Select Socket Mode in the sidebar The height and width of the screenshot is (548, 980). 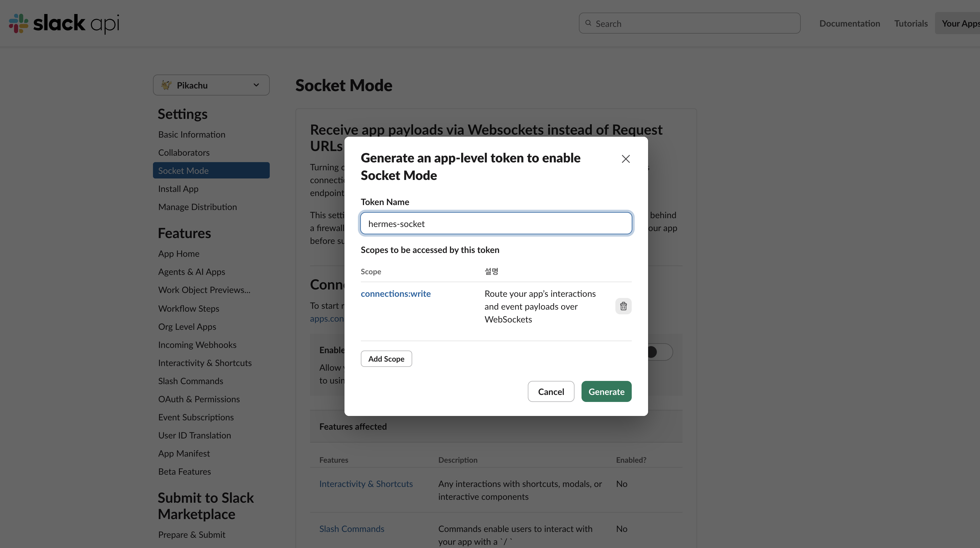pos(211,171)
